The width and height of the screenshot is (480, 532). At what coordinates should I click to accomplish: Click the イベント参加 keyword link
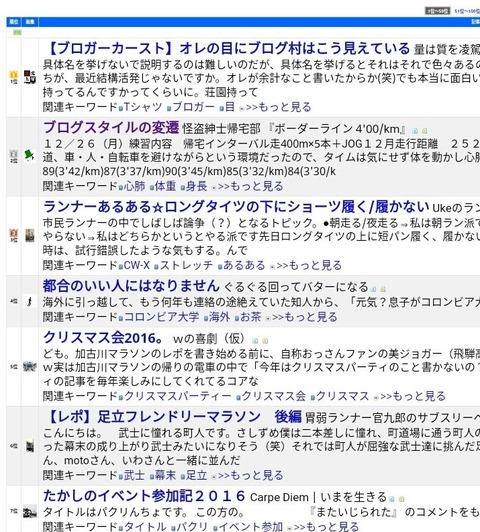click(x=251, y=527)
